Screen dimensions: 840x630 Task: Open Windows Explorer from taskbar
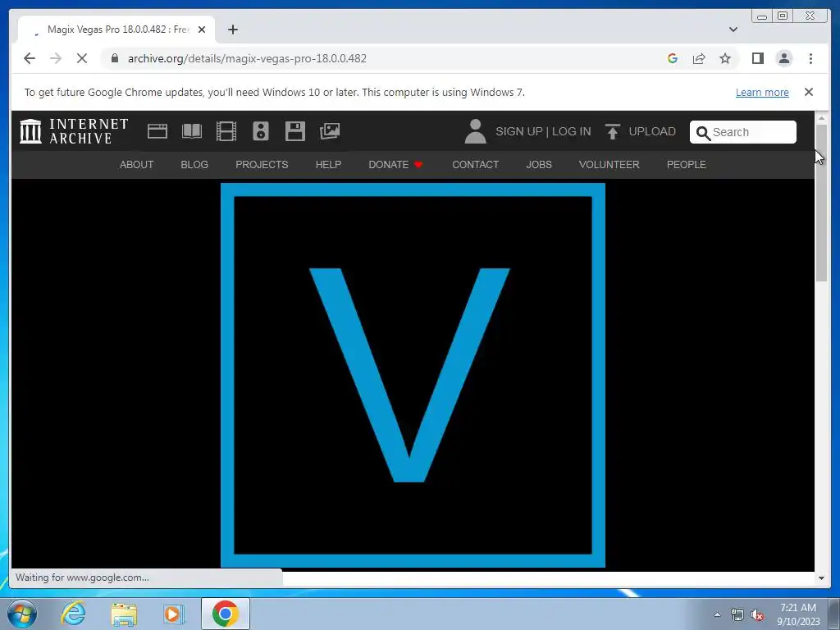pyautogui.click(x=124, y=614)
